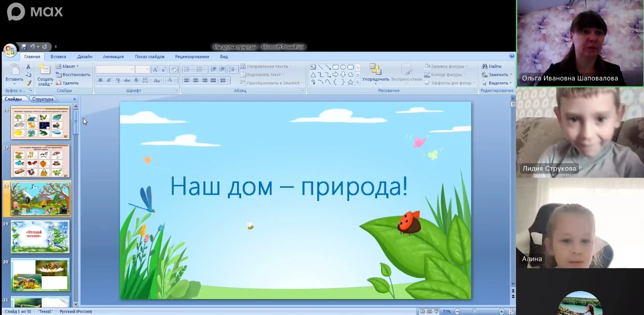Click the Восстановить button

[73, 75]
